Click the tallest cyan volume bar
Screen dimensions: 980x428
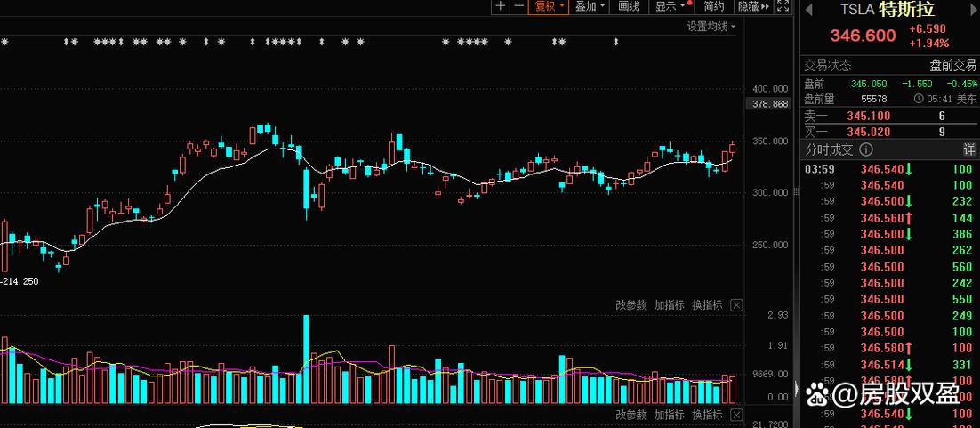(306, 359)
